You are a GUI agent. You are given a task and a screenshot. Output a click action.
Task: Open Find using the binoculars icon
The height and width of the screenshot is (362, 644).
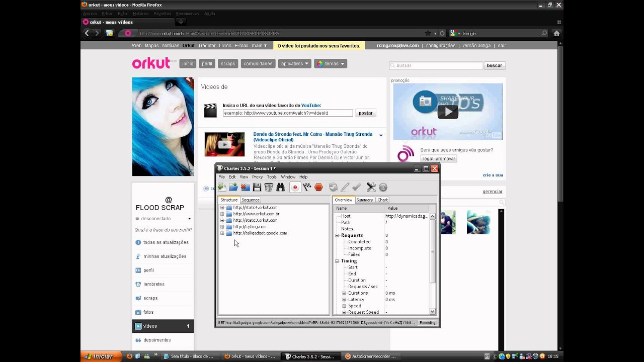280,187
